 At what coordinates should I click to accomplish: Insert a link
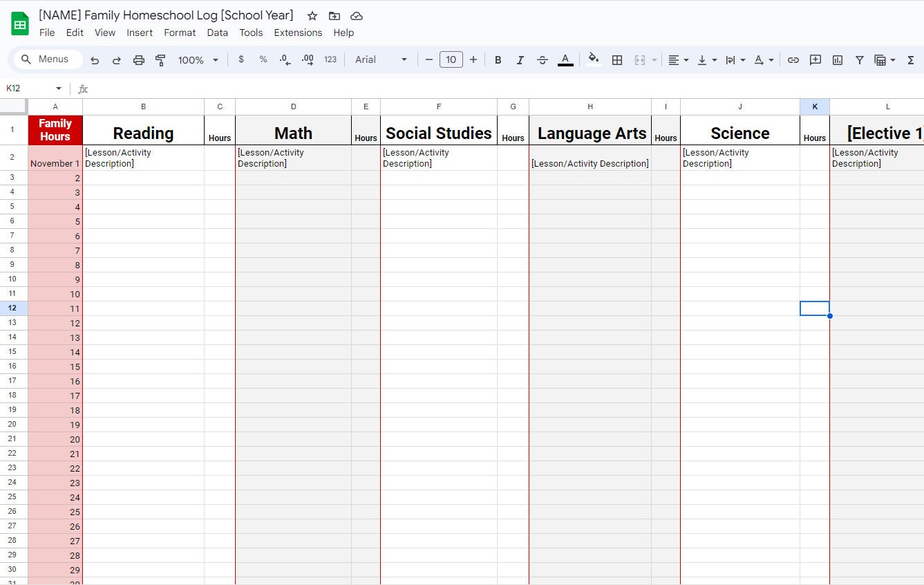pyautogui.click(x=793, y=60)
